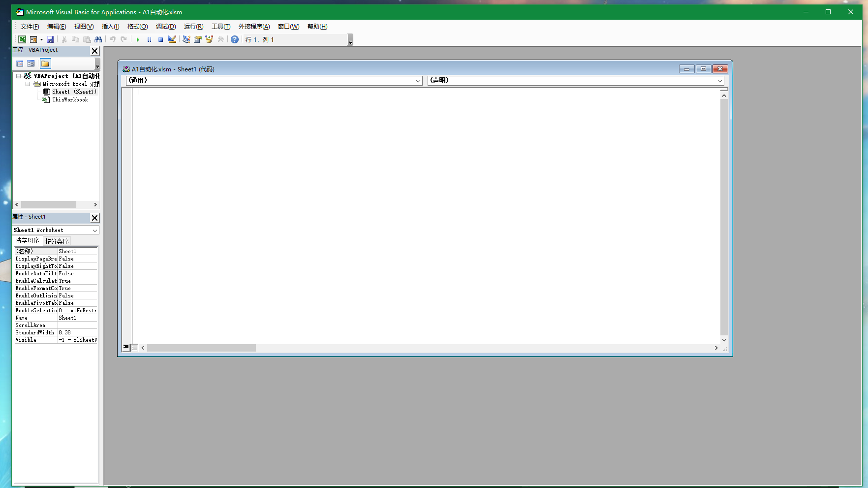Image resolution: width=868 pixels, height=488 pixels.
Task: Open the 窗口(W) menu
Action: point(288,27)
